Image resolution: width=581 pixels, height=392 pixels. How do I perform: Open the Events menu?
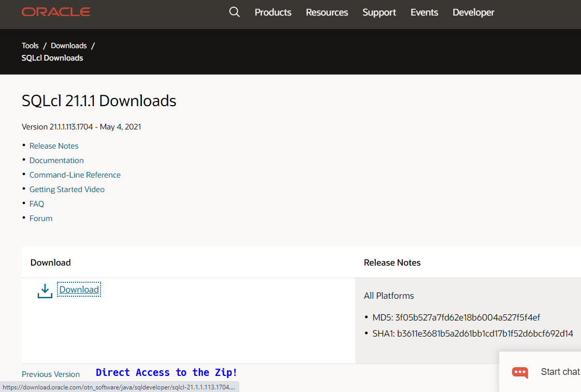click(x=424, y=12)
